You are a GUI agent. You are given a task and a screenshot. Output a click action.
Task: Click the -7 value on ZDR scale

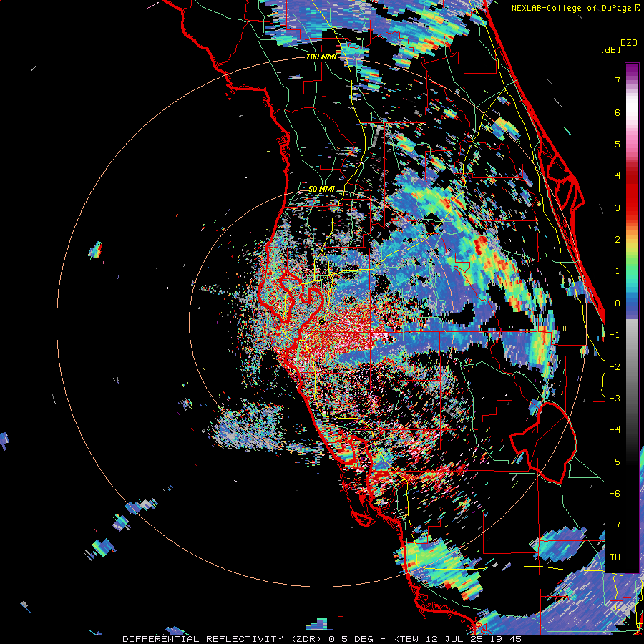615,525
